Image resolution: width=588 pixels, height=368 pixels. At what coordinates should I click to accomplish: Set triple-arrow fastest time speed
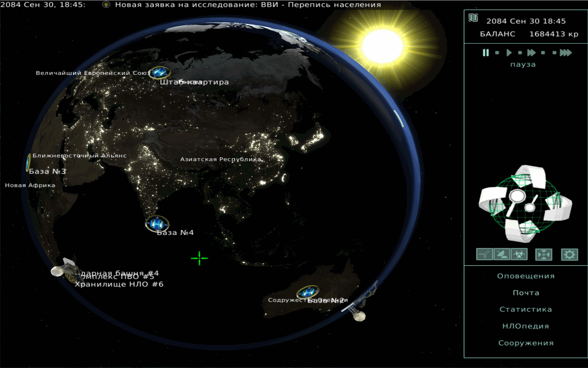pyautogui.click(x=566, y=53)
